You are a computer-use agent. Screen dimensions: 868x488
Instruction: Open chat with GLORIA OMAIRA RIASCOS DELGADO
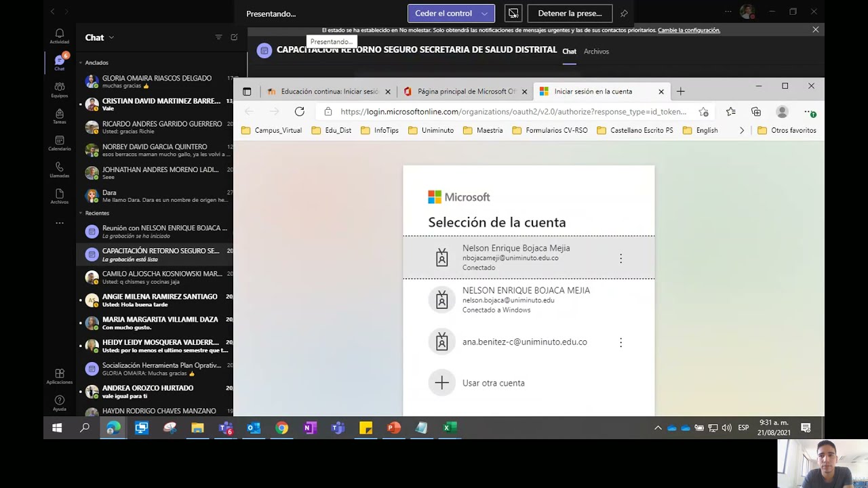point(156,82)
